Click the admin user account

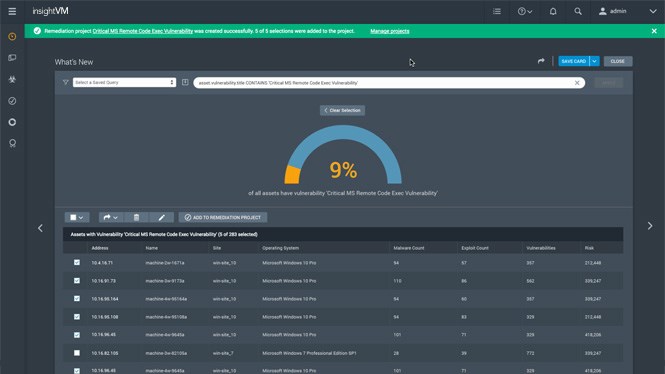pos(612,11)
